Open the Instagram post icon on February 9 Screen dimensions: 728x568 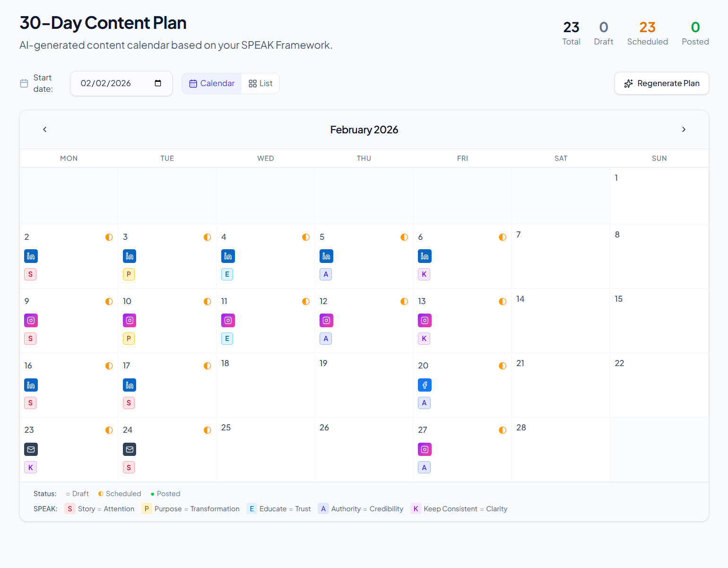pyautogui.click(x=30, y=320)
